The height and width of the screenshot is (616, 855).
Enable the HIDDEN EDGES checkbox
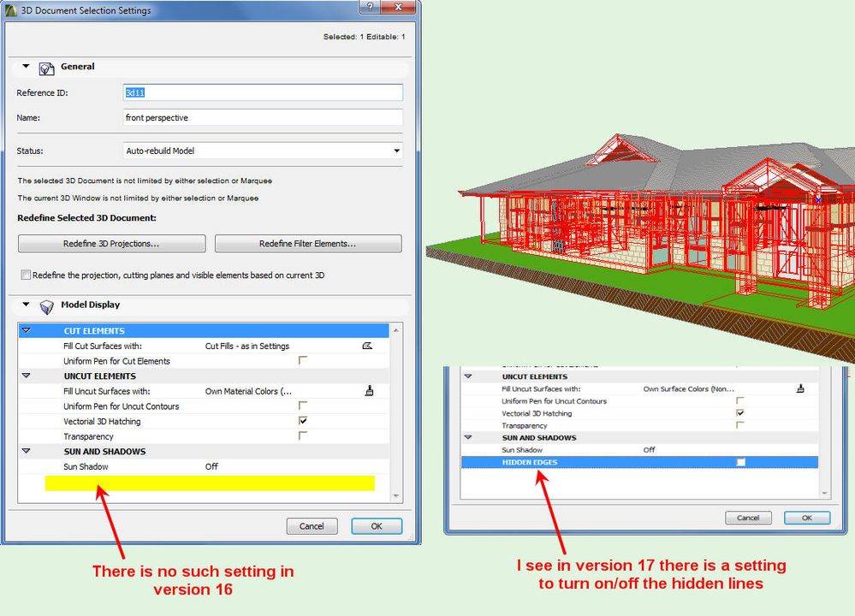click(x=740, y=462)
